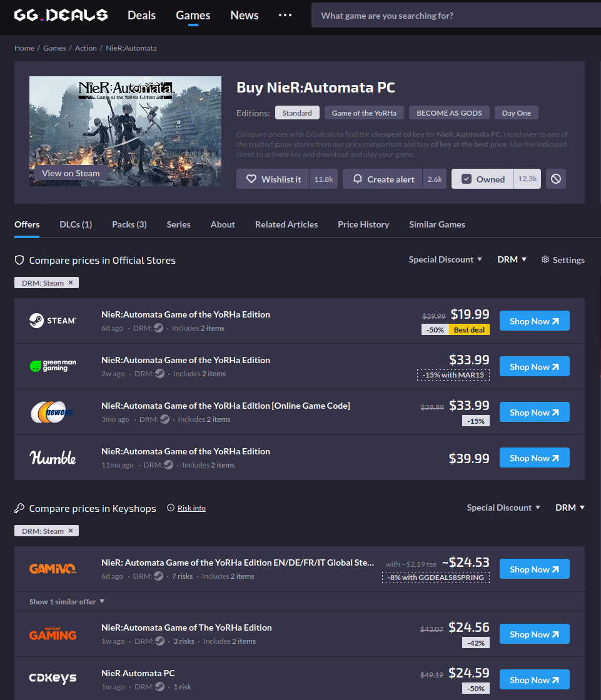Click Steam DRM icon in Gamivo offer row

tap(158, 576)
